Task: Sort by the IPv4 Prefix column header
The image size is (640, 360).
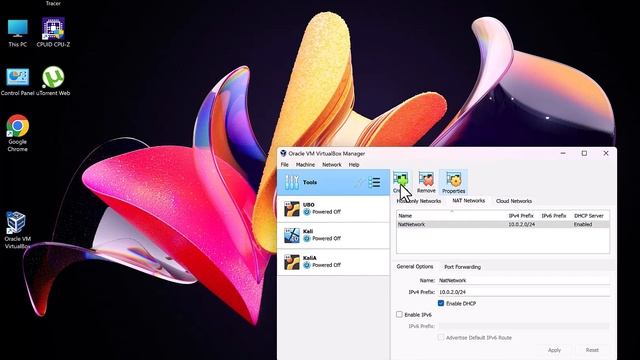Action: (521, 216)
